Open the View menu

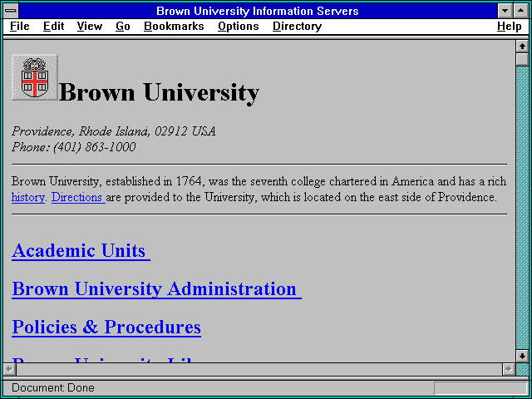pos(90,27)
